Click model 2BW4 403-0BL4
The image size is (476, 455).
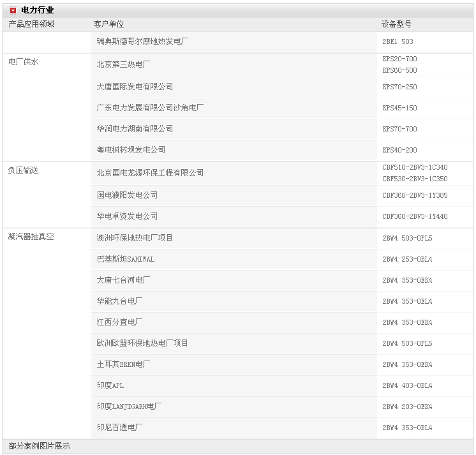[407, 385]
